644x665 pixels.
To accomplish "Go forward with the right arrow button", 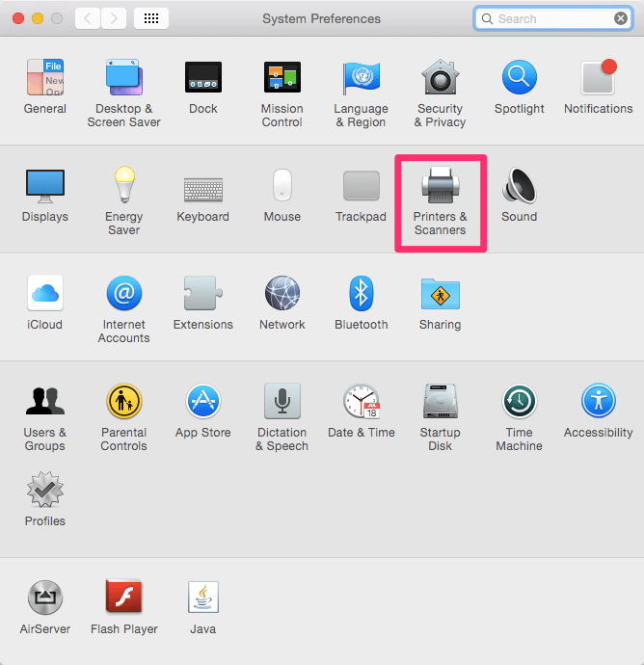I will [114, 18].
